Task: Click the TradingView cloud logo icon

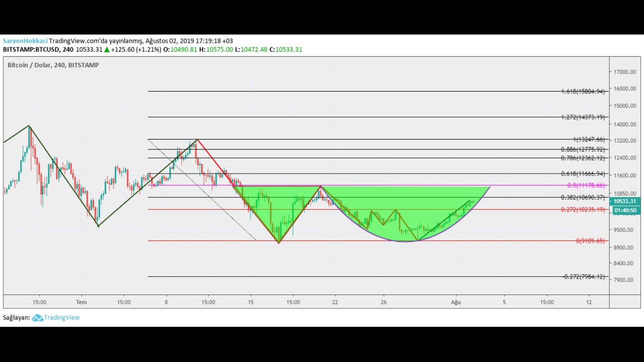Action: [37, 317]
